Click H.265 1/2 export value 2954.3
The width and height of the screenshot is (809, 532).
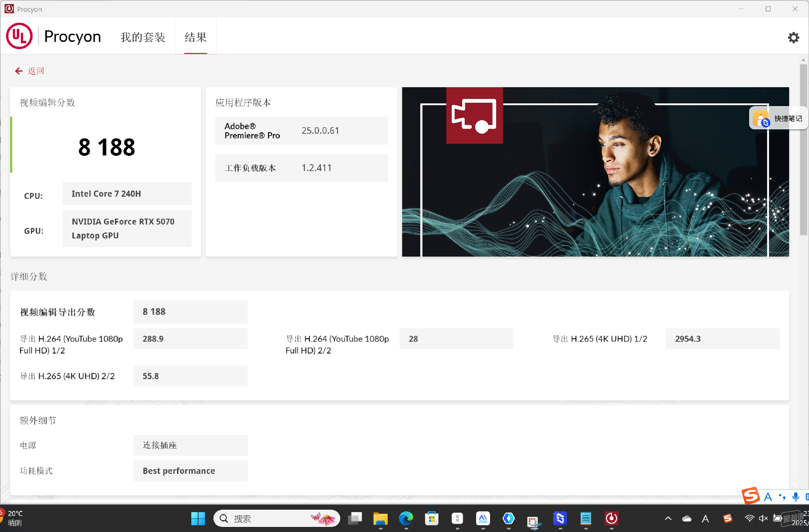point(723,339)
